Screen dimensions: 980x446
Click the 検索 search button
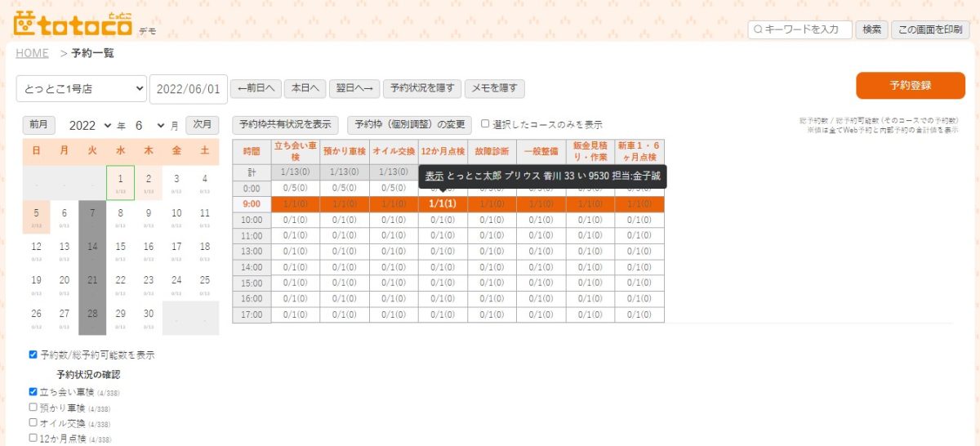coord(871,29)
